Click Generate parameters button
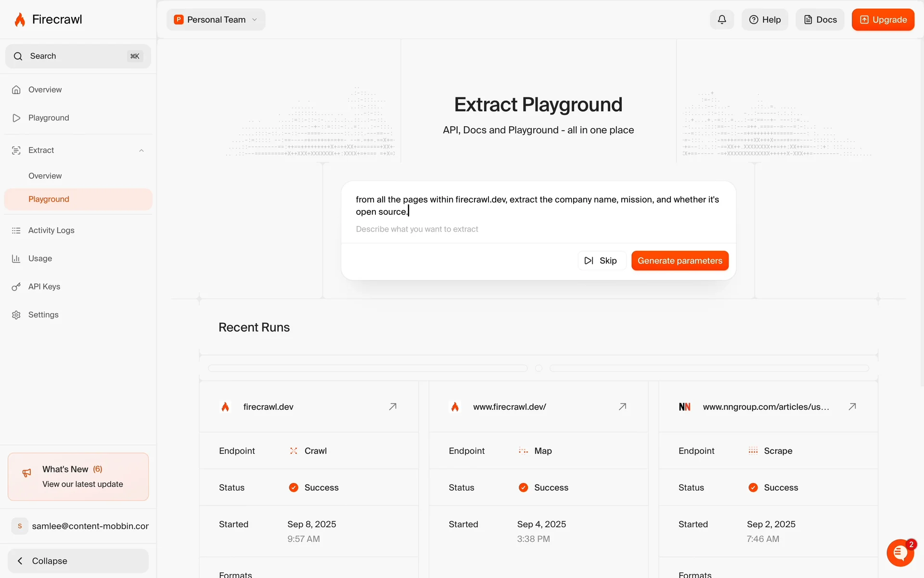 coord(680,261)
